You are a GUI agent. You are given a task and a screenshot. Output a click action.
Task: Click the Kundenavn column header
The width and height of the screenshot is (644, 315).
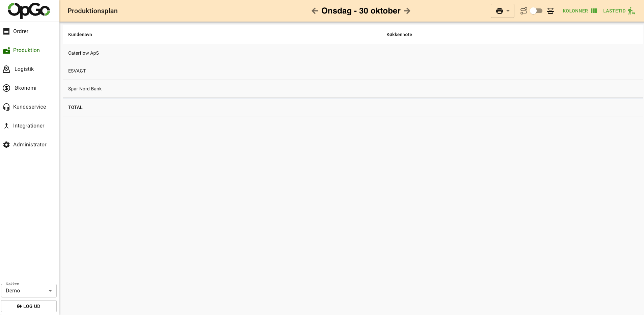pyautogui.click(x=80, y=34)
